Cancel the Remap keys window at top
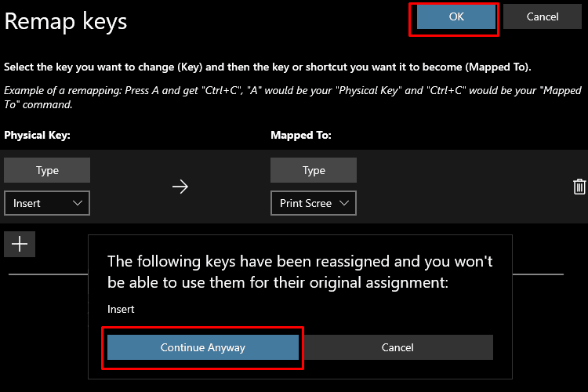Screen dimensions: 588x392 coord(543,17)
